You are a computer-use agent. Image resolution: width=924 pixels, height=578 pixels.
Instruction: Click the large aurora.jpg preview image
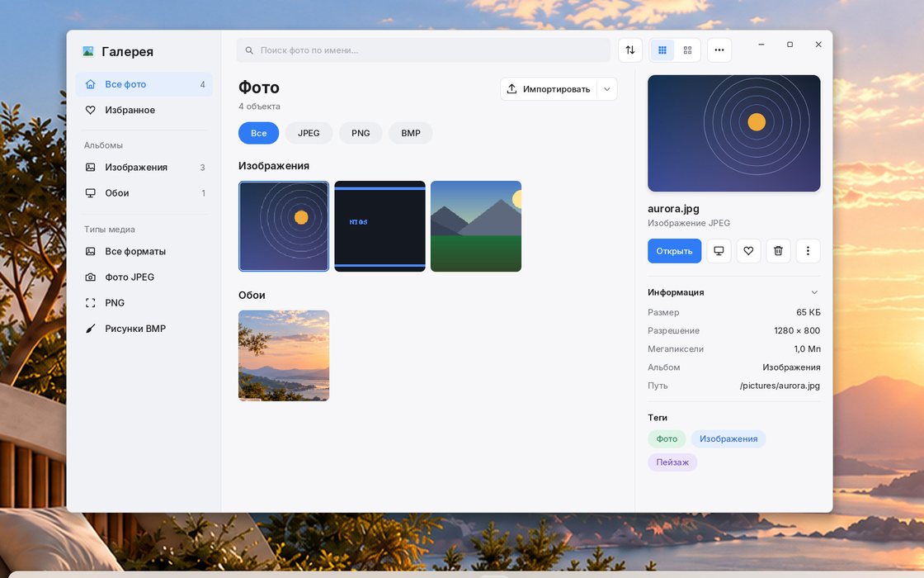pyautogui.click(x=733, y=133)
